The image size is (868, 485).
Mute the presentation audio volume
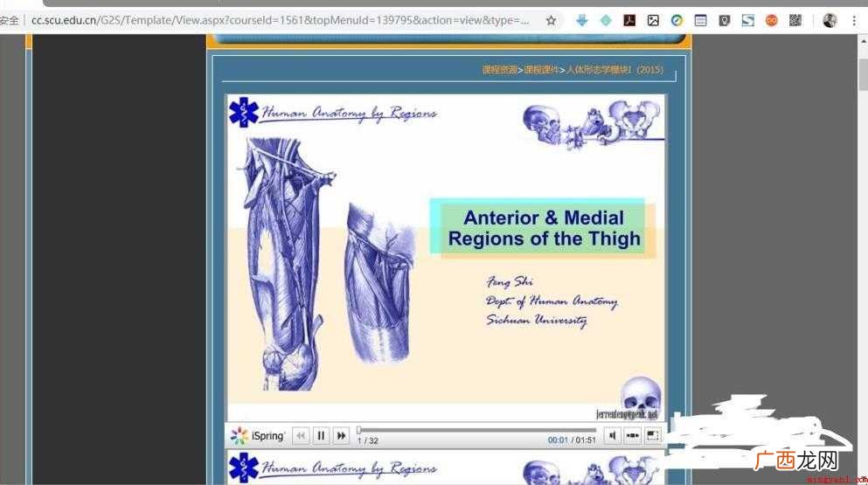[612, 436]
